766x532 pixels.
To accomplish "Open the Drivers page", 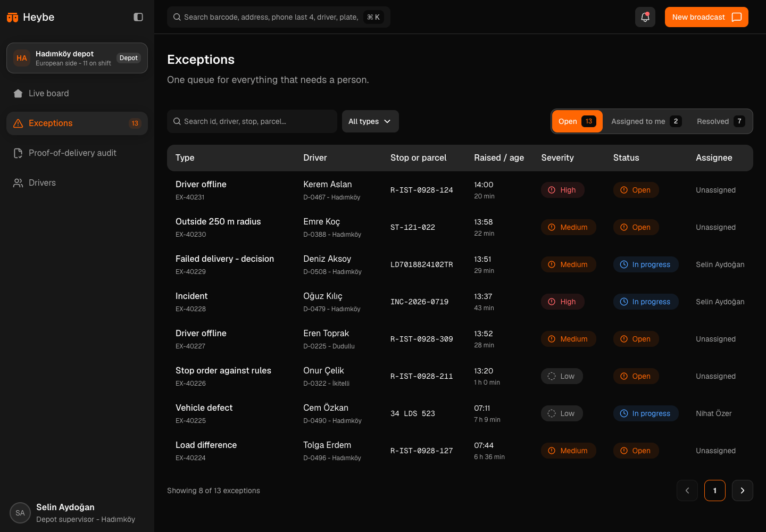I will click(77, 183).
